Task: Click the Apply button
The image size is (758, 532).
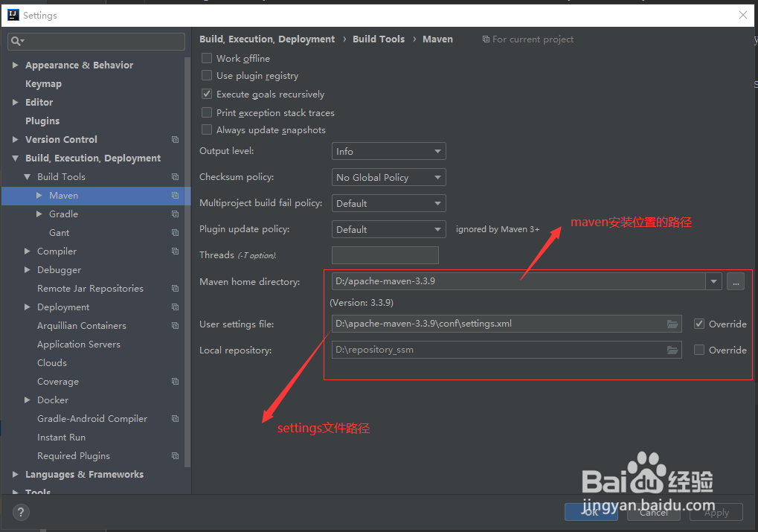Action: click(x=716, y=512)
